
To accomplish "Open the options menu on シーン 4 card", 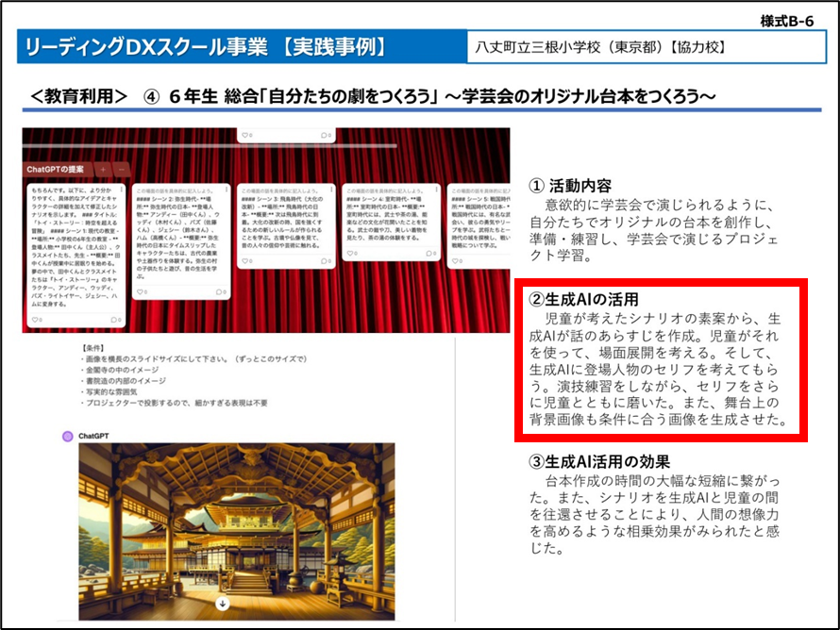I will [437, 190].
